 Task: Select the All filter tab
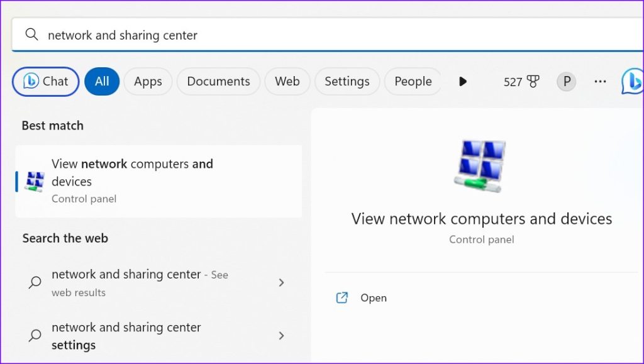tap(102, 81)
